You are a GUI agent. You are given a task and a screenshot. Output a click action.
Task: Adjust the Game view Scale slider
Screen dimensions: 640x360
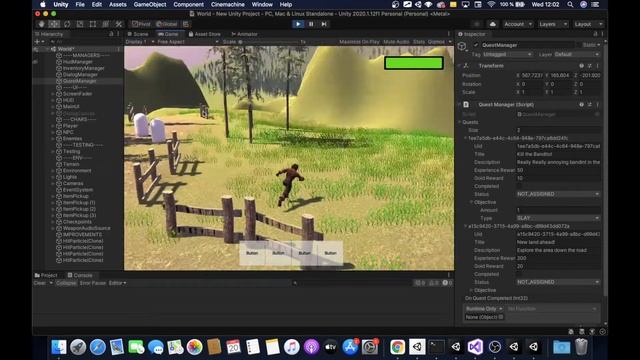pos(269,42)
